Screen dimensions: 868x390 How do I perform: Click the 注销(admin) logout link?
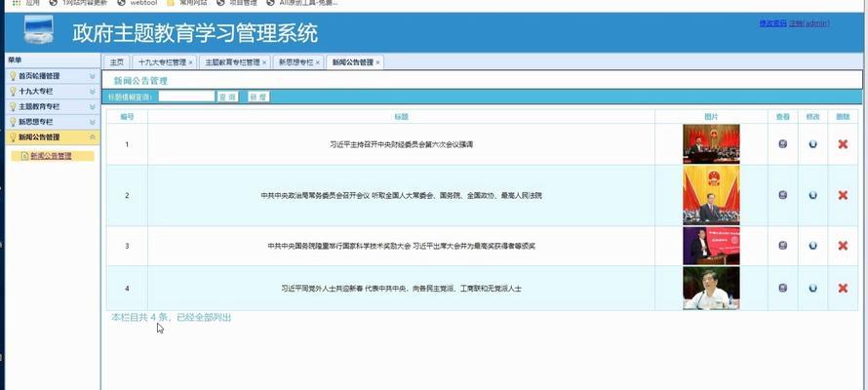pyautogui.click(x=809, y=23)
